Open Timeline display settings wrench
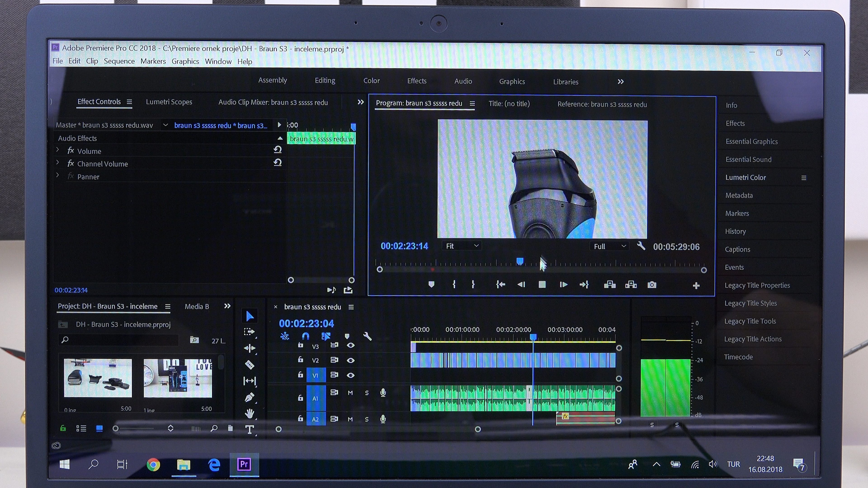Image resolution: width=868 pixels, height=488 pixels. click(x=367, y=336)
